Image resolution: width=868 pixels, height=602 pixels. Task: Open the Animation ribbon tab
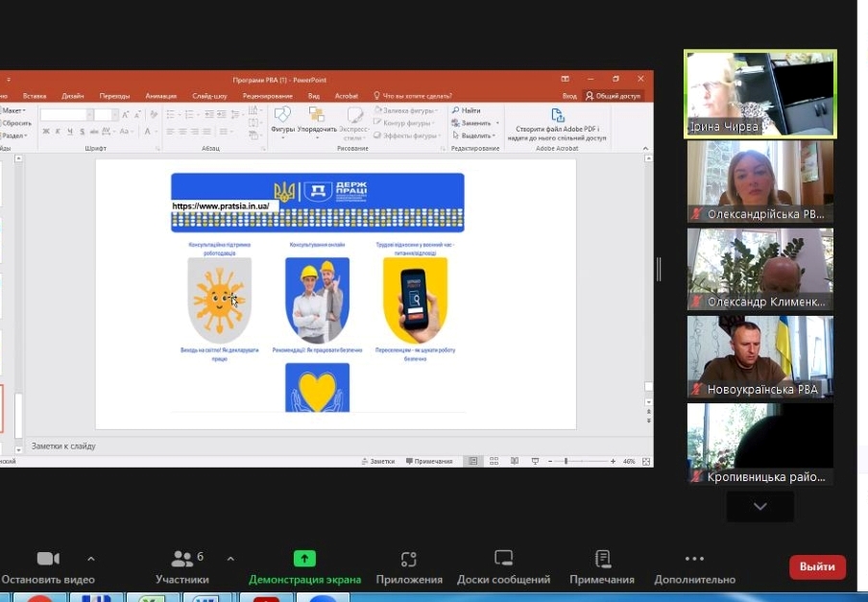160,96
